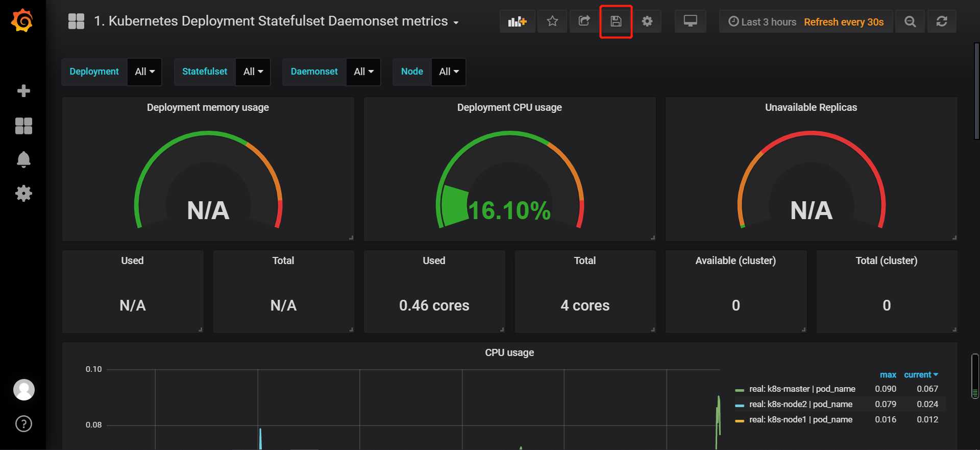This screenshot has height=450, width=980.
Task: Click the Refresh every 30s label
Action: (x=844, y=22)
